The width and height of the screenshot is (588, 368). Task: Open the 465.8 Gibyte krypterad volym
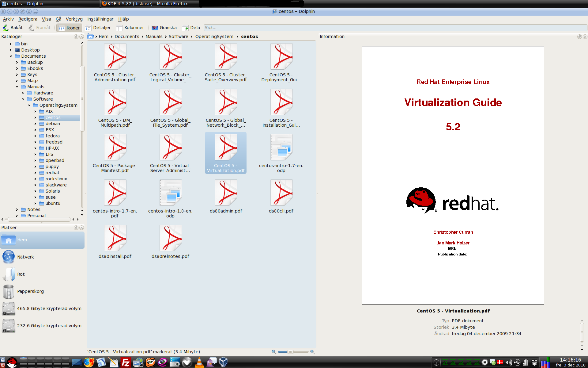point(42,309)
